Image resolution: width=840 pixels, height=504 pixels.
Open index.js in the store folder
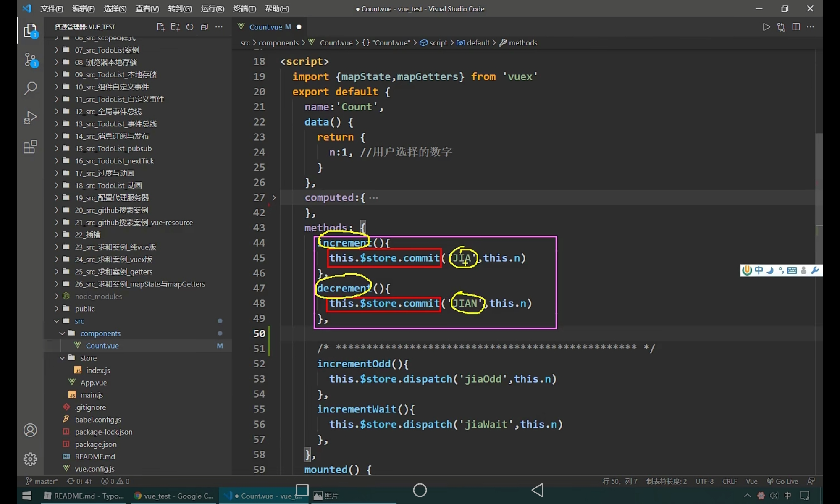tap(98, 370)
